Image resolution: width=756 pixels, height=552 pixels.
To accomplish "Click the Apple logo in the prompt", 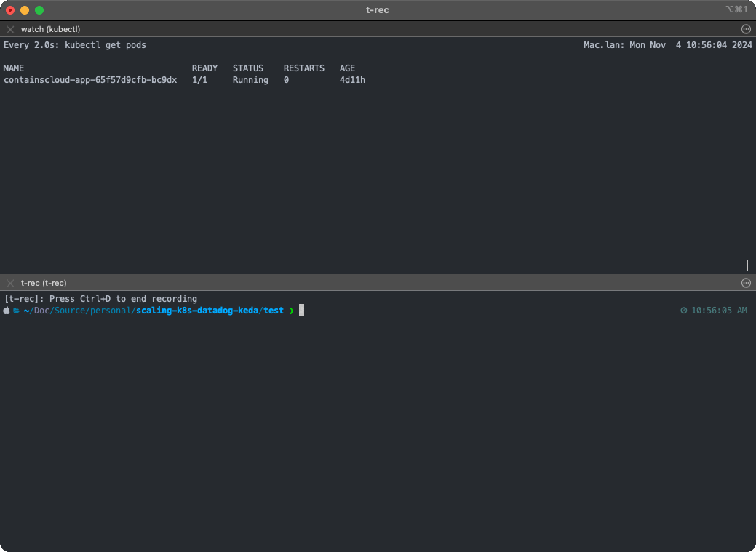I will [7, 311].
